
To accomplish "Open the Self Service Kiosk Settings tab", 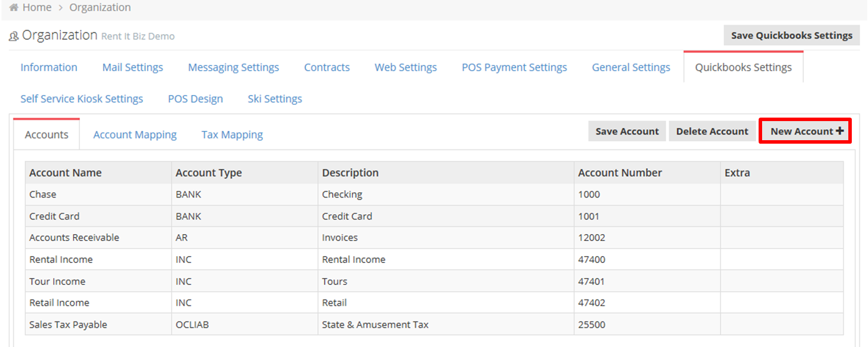I will [82, 98].
